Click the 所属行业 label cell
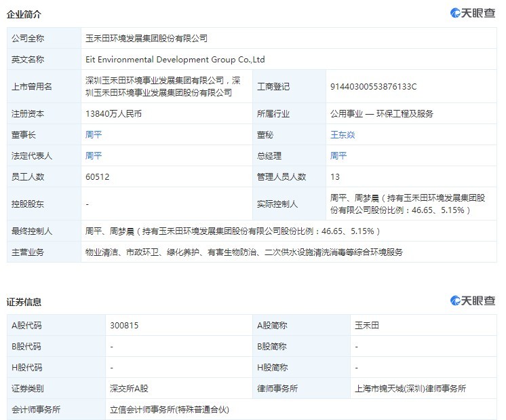The width and height of the screenshot is (506, 420). click(x=289, y=113)
